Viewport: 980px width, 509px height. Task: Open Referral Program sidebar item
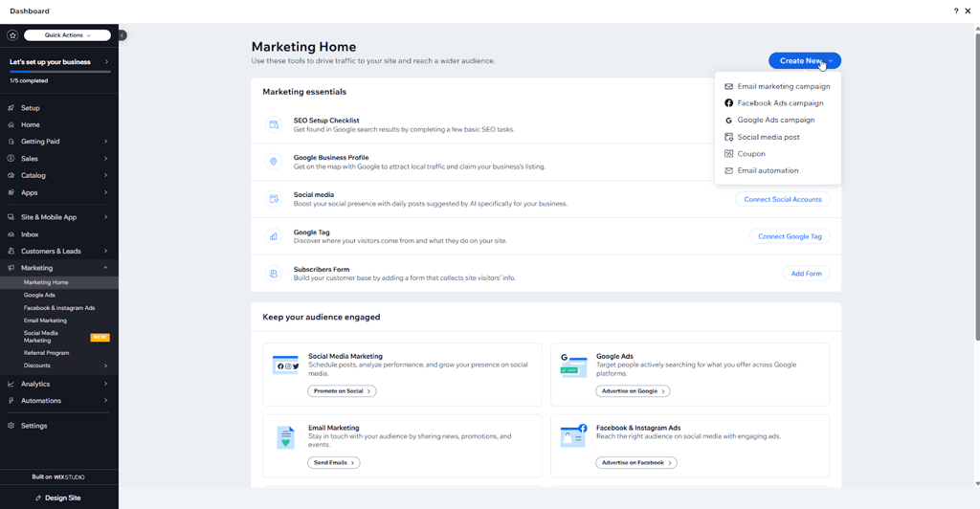[46, 353]
